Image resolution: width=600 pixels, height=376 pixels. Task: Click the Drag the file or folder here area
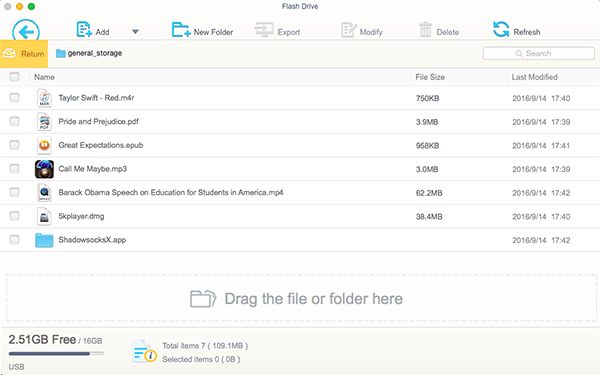(301, 298)
